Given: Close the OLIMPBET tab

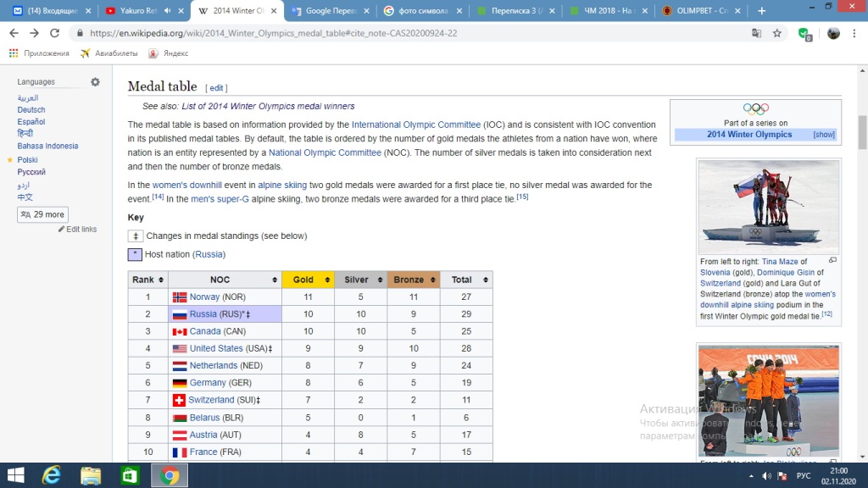Looking at the screenshot, I should [737, 10].
